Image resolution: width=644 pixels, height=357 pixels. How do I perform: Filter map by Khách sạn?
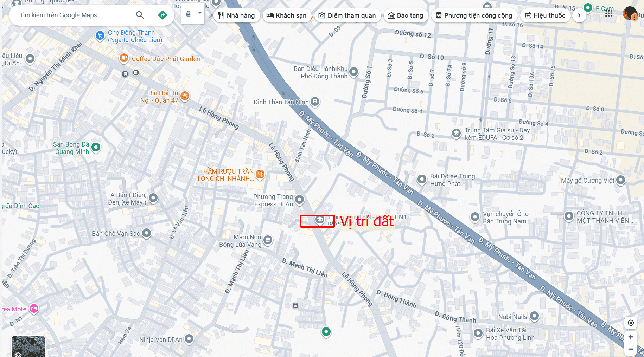click(x=287, y=15)
